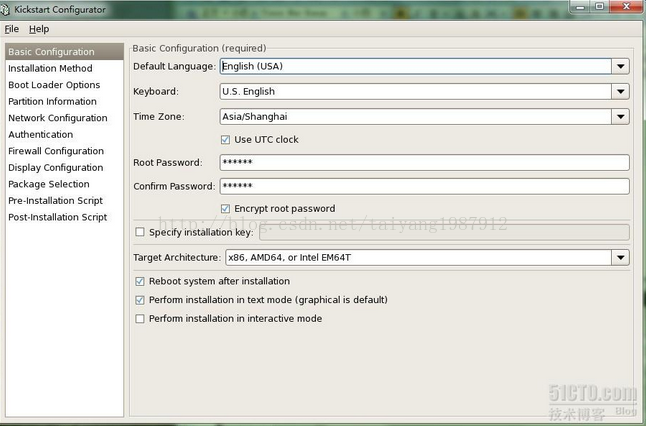Open Boot Loader Options section
The image size is (646, 426).
[x=65, y=85]
